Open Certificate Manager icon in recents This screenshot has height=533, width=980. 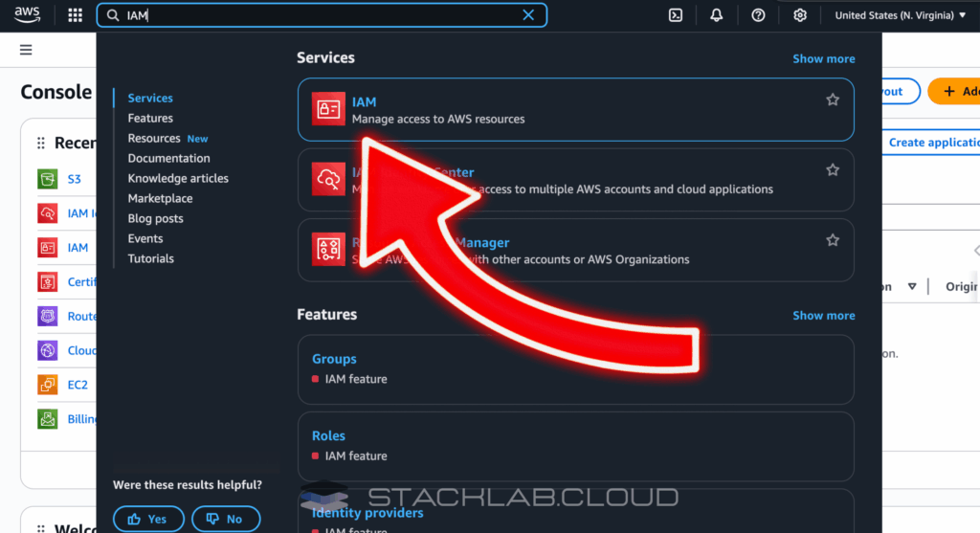[x=48, y=281]
